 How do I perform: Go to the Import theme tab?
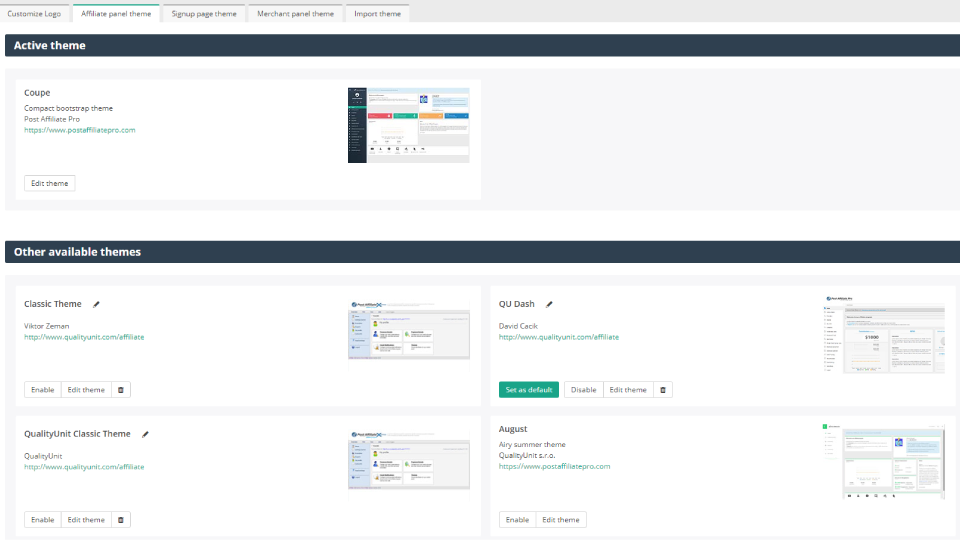pos(377,14)
